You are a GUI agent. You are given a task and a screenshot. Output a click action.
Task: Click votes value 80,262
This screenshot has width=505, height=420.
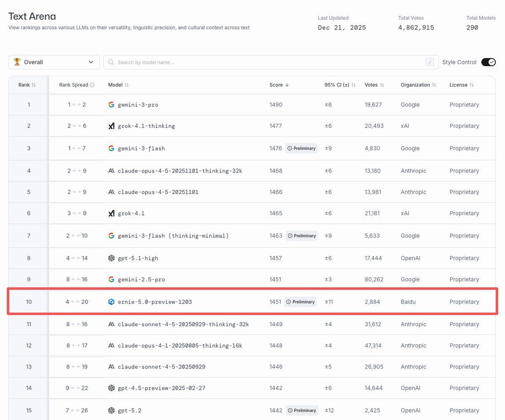(374, 279)
